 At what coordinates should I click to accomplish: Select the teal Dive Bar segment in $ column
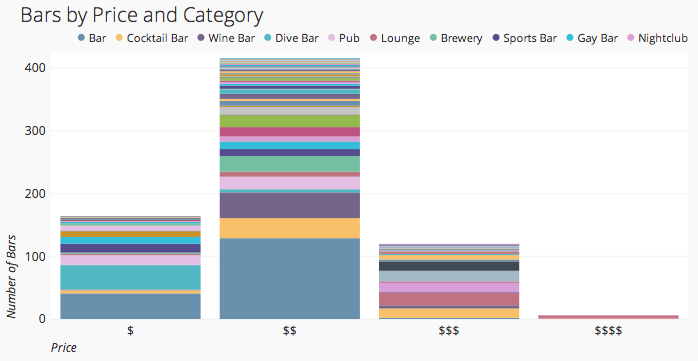pyautogui.click(x=130, y=278)
